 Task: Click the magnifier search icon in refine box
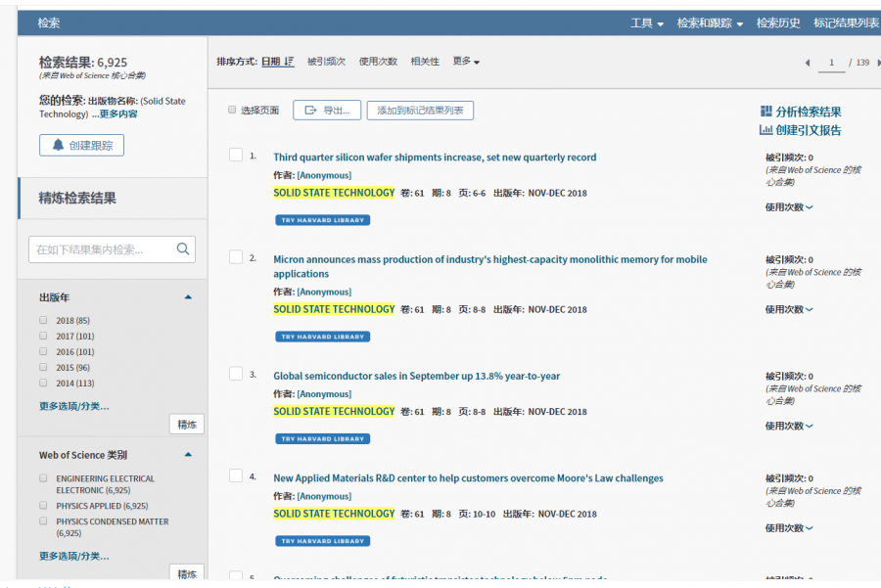click(182, 249)
